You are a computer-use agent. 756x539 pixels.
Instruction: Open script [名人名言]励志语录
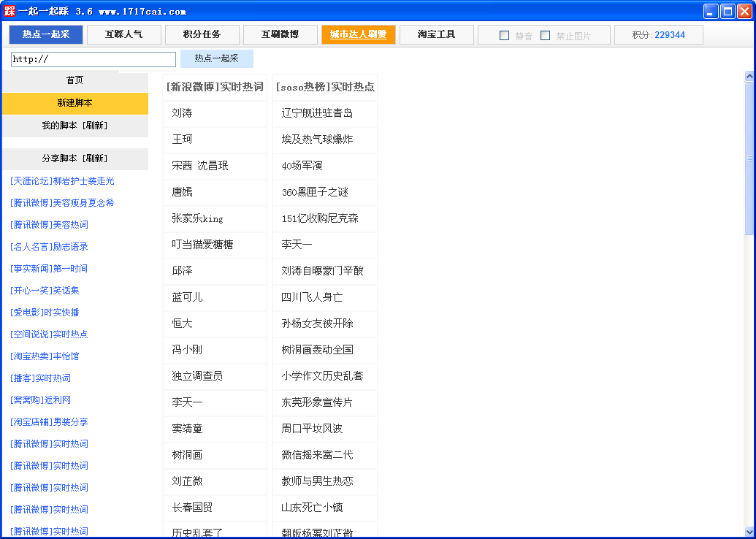(x=49, y=247)
